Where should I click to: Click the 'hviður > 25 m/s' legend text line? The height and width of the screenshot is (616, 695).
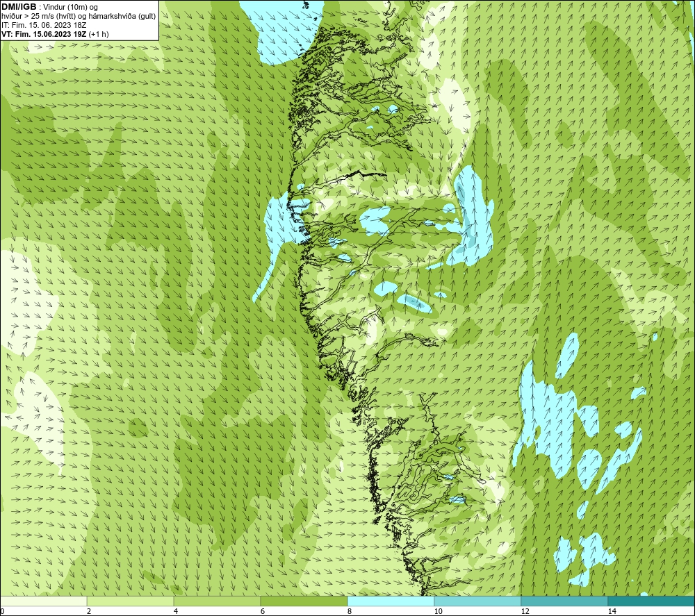pyautogui.click(x=79, y=17)
